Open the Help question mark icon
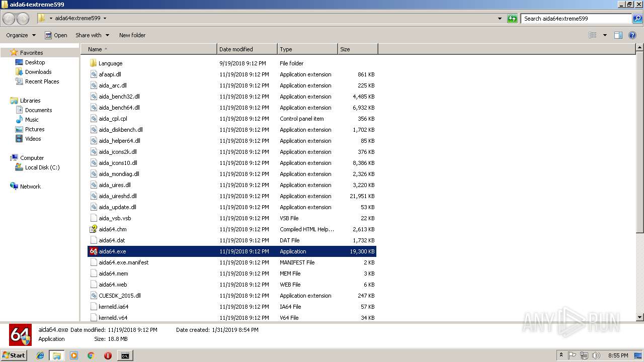Viewport: 644px width, 362px height. [x=633, y=35]
